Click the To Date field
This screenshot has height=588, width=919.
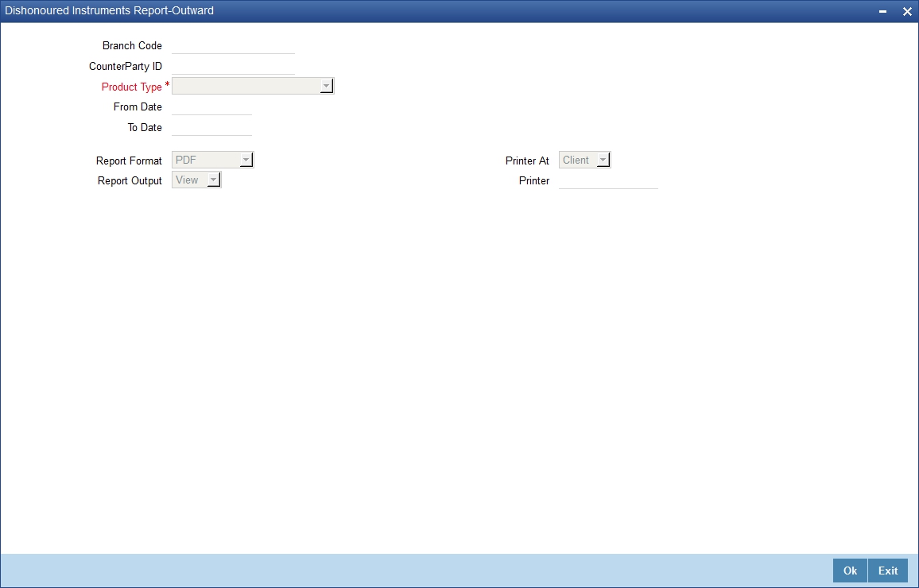pos(211,127)
